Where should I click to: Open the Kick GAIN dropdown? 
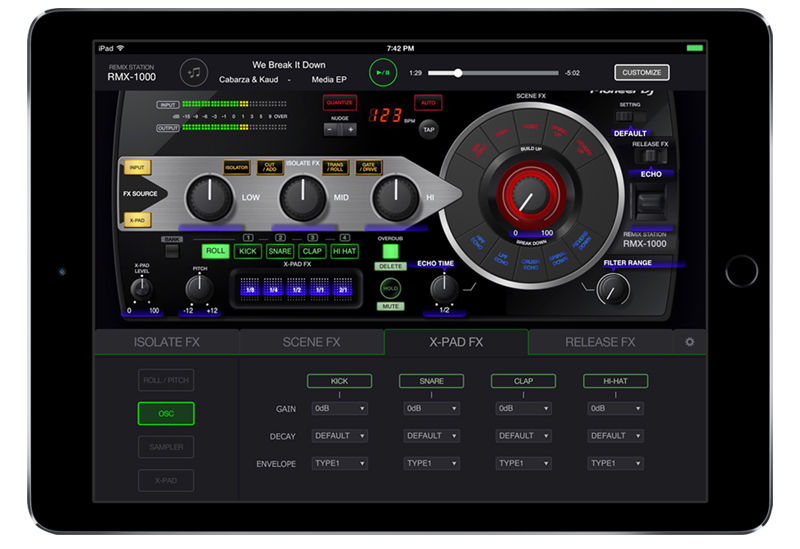click(x=339, y=408)
